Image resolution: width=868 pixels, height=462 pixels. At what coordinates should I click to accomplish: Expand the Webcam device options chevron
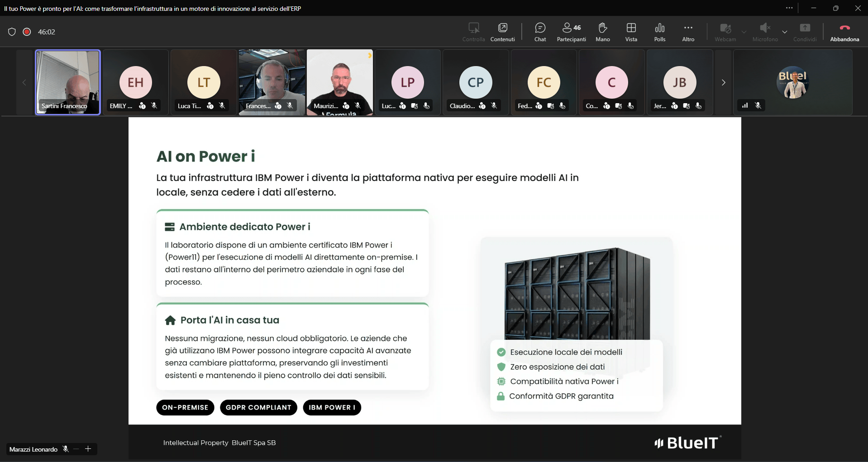tap(744, 32)
